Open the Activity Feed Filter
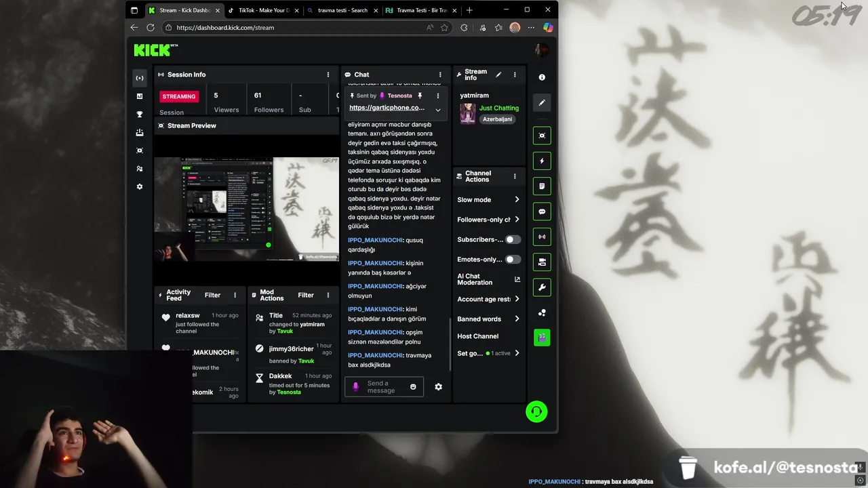Viewport: 868px width, 488px height. [x=212, y=295]
